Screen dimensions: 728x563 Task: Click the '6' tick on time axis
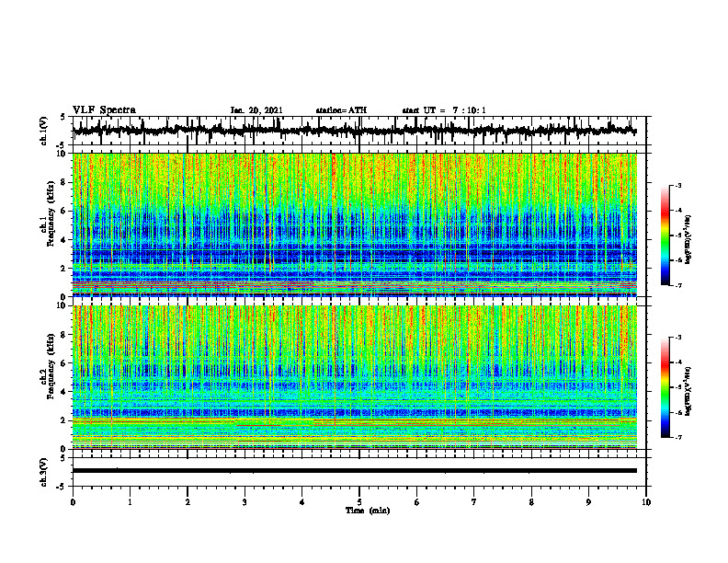point(416,502)
